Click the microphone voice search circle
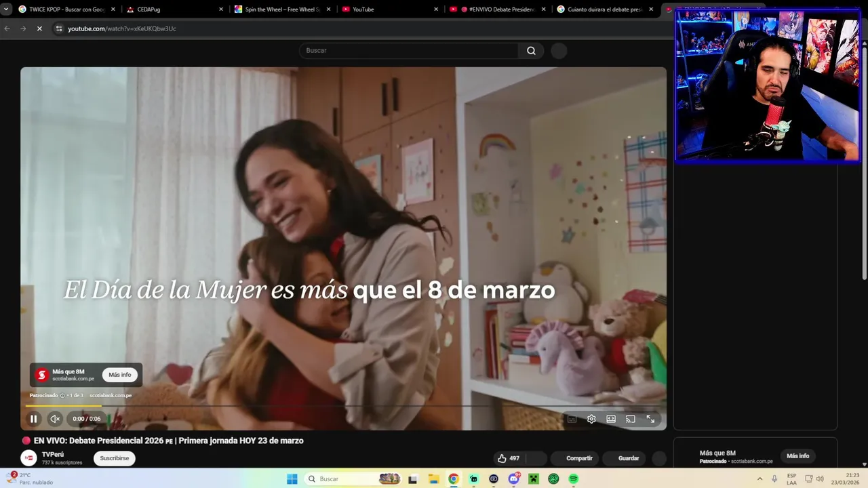 [x=559, y=51]
